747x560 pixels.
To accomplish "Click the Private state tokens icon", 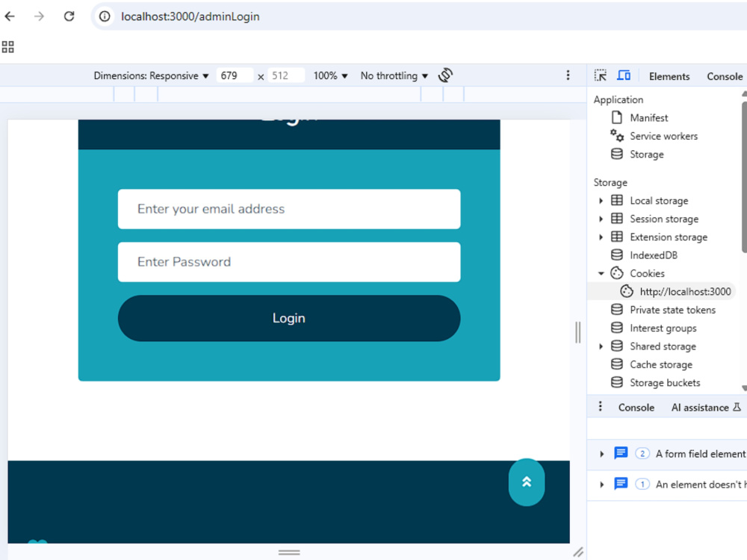I will click(x=617, y=310).
